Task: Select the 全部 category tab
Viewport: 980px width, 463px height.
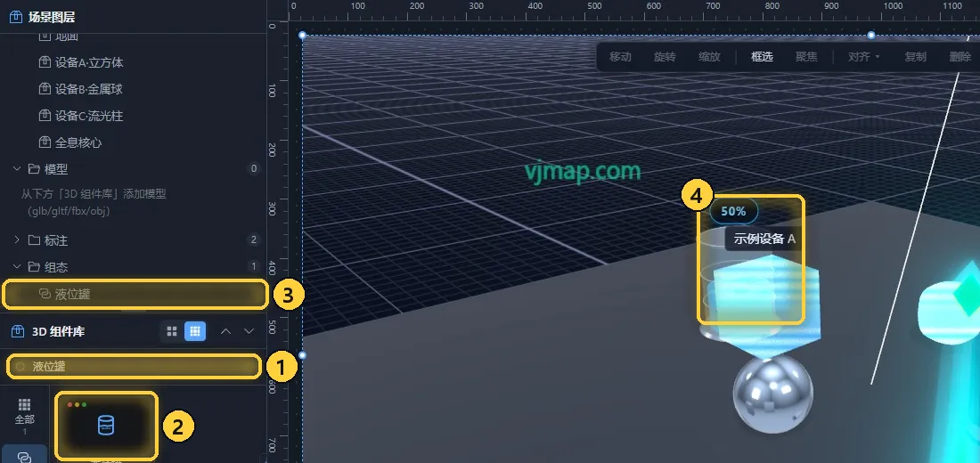Action: click(24, 417)
